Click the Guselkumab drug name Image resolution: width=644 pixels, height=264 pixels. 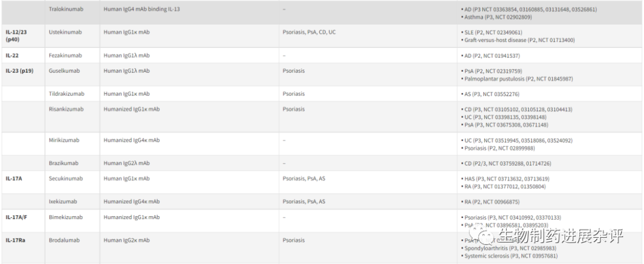click(64, 70)
